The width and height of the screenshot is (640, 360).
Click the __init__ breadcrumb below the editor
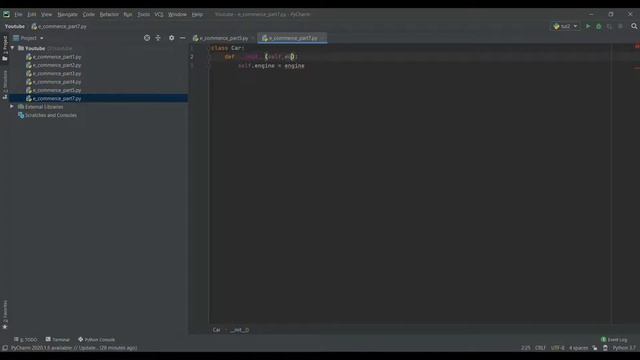[x=240, y=330]
